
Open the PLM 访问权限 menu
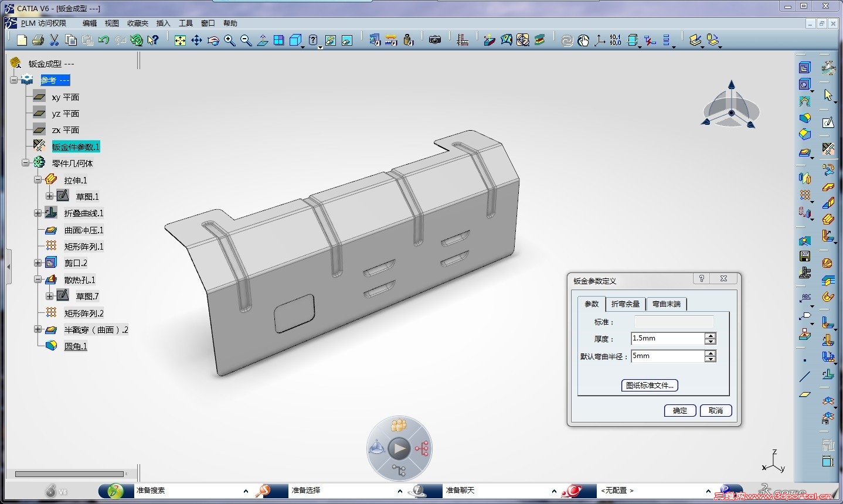[43, 23]
